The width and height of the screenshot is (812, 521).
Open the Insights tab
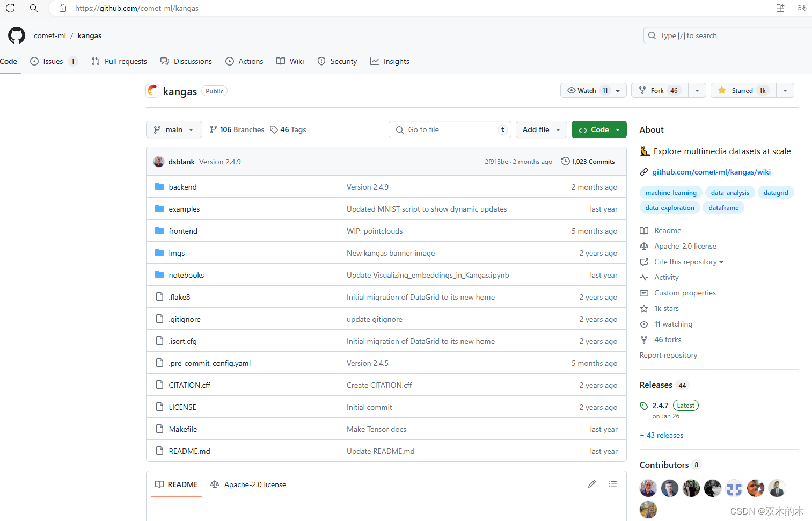(390, 61)
